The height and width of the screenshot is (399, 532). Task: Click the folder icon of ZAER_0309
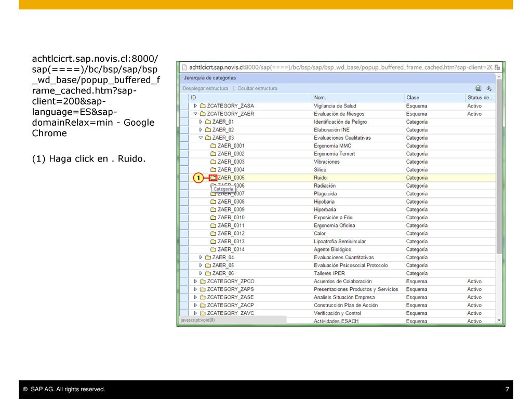click(x=213, y=209)
